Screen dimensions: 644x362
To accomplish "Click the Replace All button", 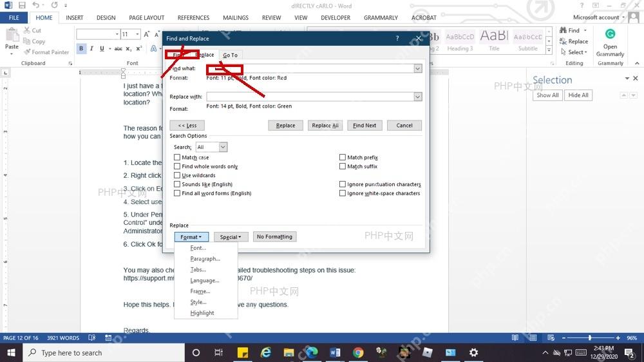I will 325,126.
